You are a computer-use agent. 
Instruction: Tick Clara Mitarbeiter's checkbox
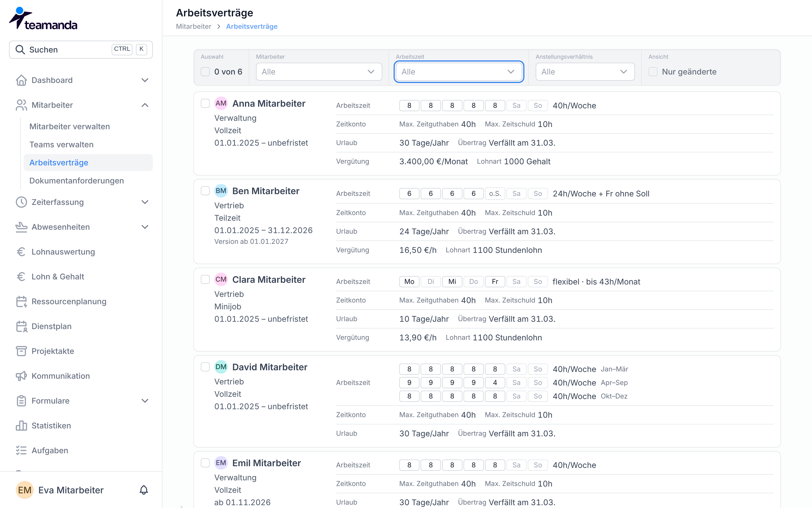point(205,280)
